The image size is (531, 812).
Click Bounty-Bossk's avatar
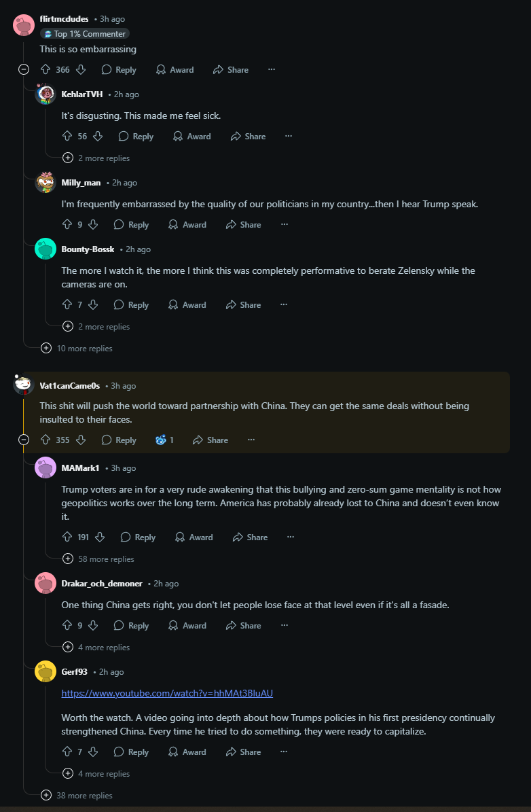pos(45,249)
